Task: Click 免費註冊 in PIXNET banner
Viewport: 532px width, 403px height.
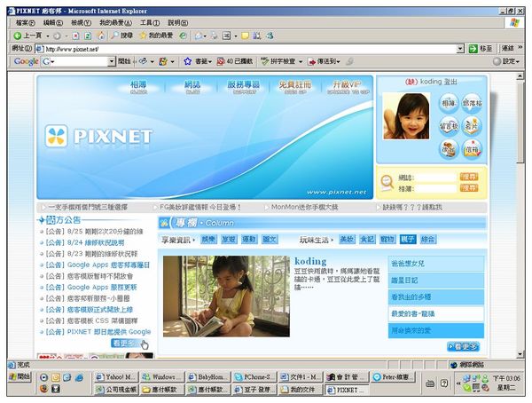Action: [295, 87]
